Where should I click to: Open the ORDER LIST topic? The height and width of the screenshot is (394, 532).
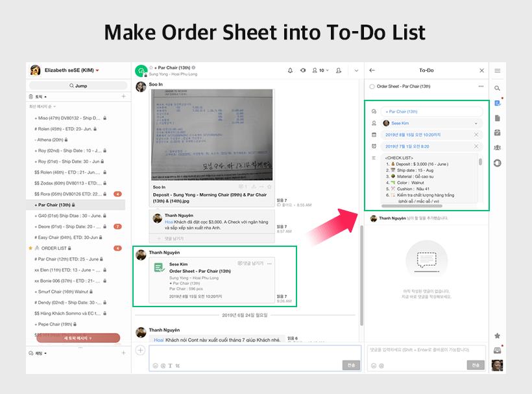(55, 248)
